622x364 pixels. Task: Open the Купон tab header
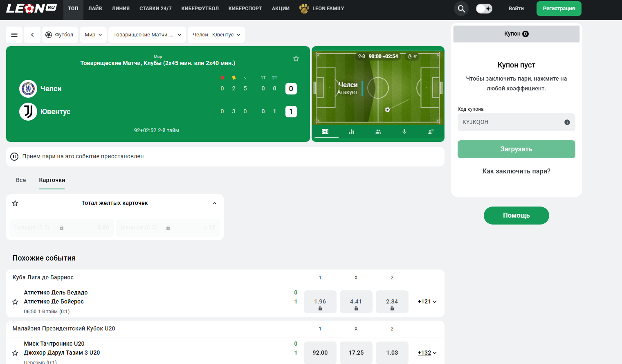[516, 34]
